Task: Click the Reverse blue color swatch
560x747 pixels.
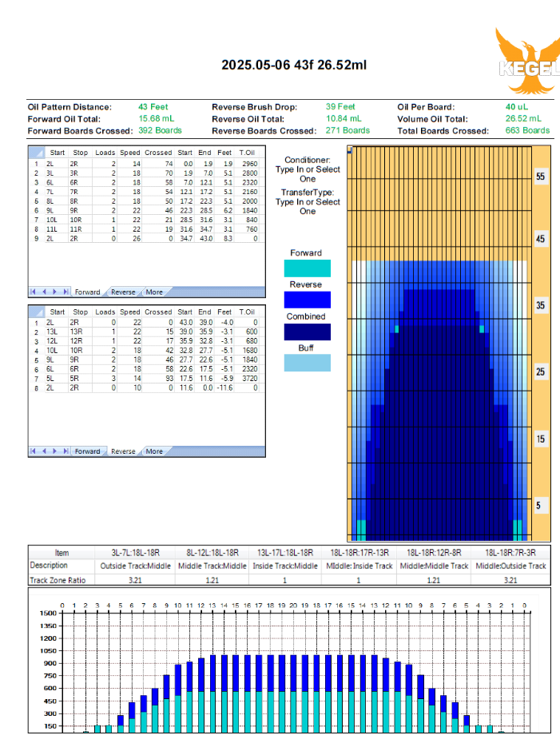Action: tap(307, 300)
